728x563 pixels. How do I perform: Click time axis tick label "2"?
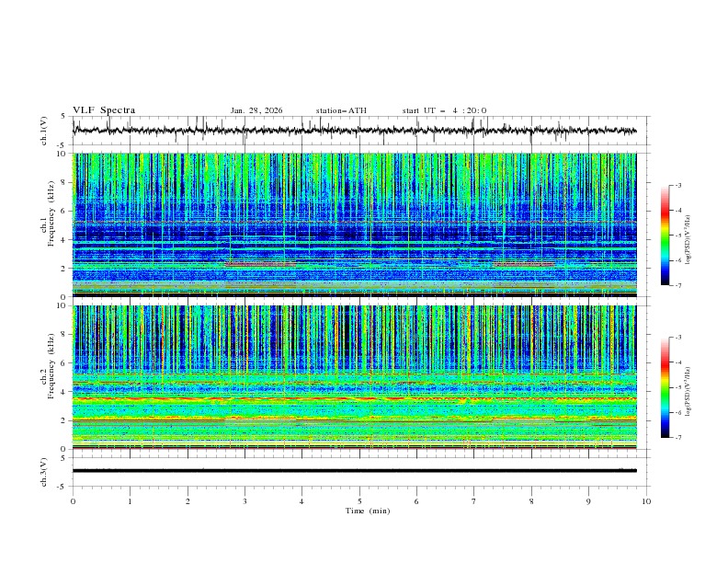[188, 501]
